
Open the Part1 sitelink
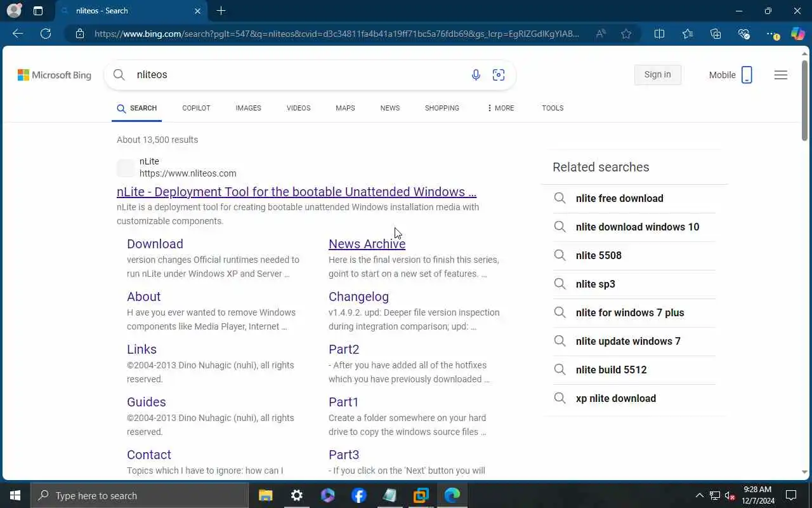343,402
